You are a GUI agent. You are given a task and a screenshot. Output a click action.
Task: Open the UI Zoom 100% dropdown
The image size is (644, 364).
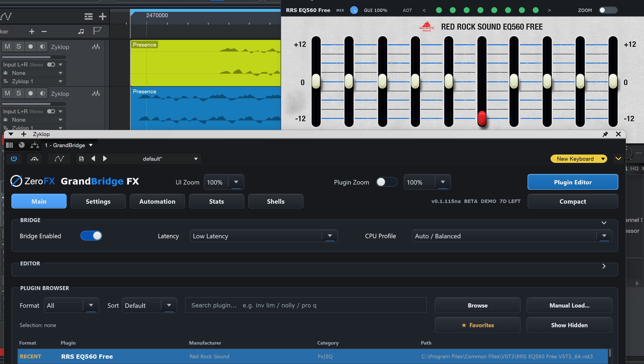click(x=224, y=182)
